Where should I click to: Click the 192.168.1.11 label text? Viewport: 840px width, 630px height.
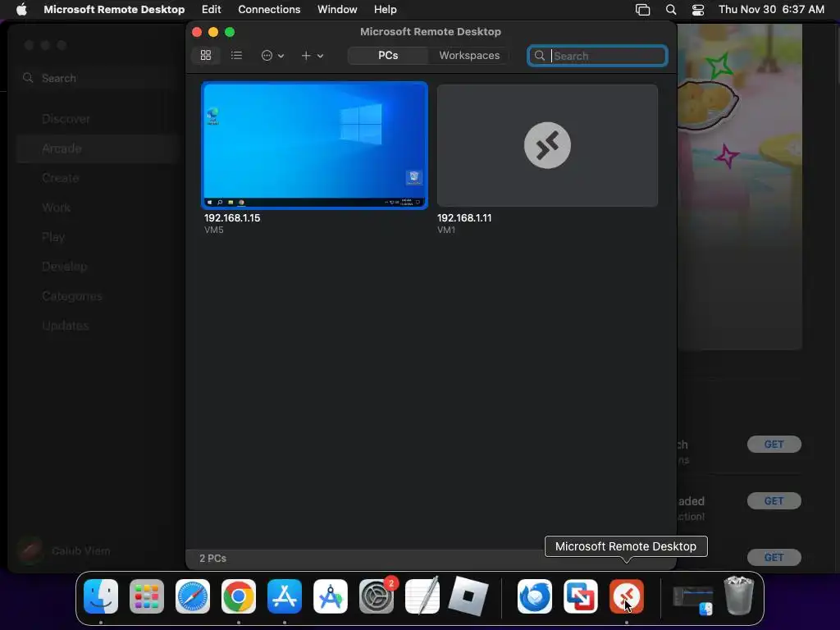(464, 218)
